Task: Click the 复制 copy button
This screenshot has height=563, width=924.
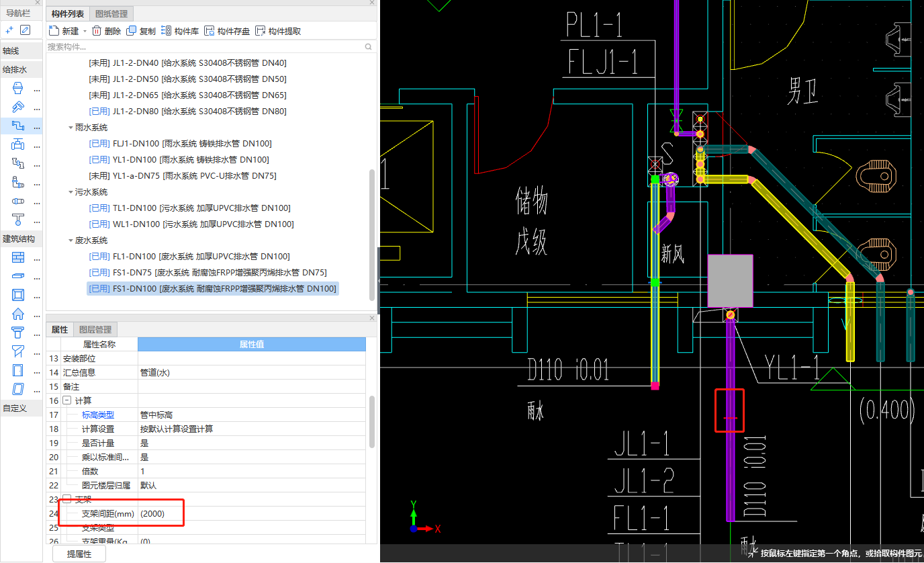Action: (x=141, y=31)
